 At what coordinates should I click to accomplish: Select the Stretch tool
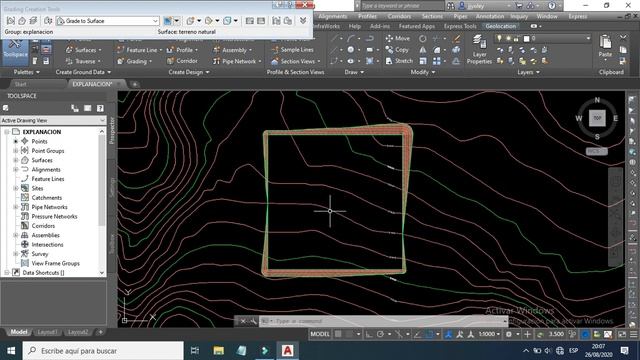coord(399,61)
